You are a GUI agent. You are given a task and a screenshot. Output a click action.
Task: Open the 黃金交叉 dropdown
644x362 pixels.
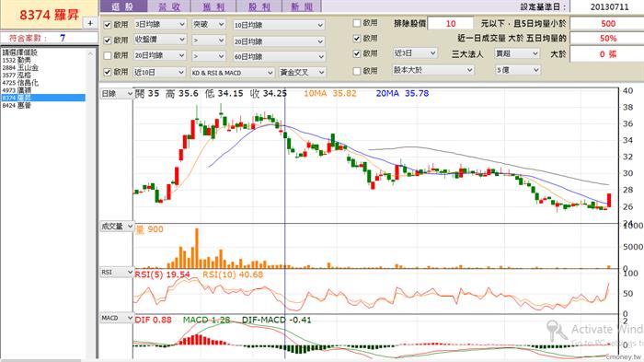click(x=303, y=73)
